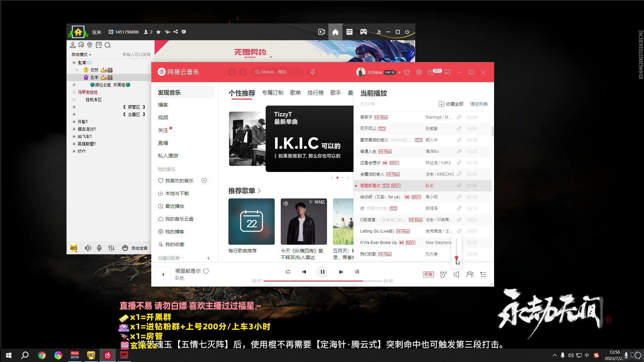Open message inbox with 99+ badge
The height and width of the screenshot is (362, 644).
pos(431,72)
